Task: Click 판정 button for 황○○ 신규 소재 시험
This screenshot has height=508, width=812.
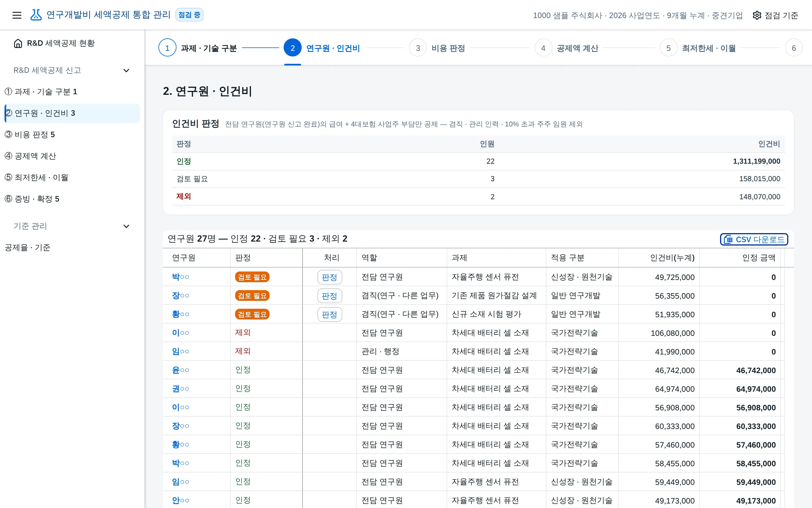Action: pos(330,314)
